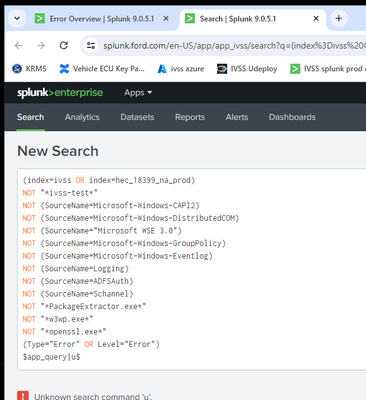Screen dimensions: 366x400
Task: Open the tab search dropdown chevron
Action: 17,19
